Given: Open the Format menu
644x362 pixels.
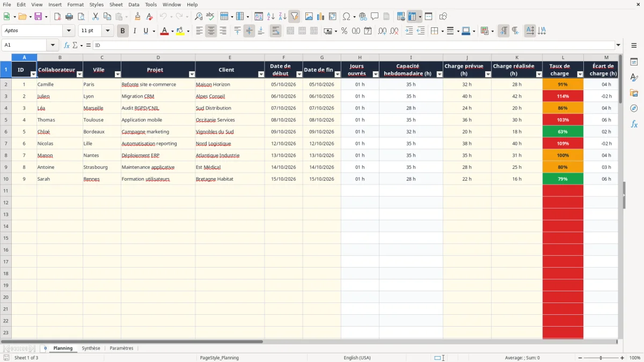Looking at the screenshot, I should click(x=76, y=4).
